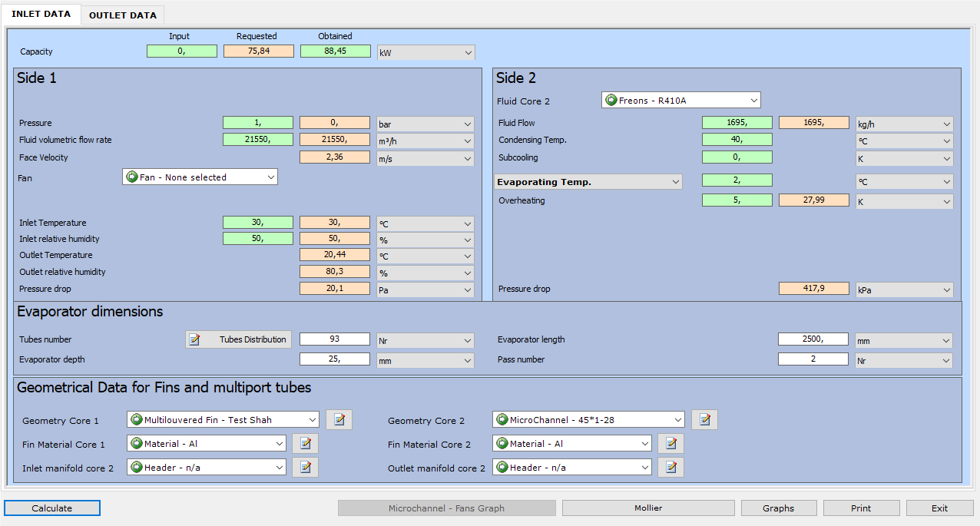Click the Inlet Temperature input field
The height and width of the screenshot is (526, 980).
[x=257, y=223]
